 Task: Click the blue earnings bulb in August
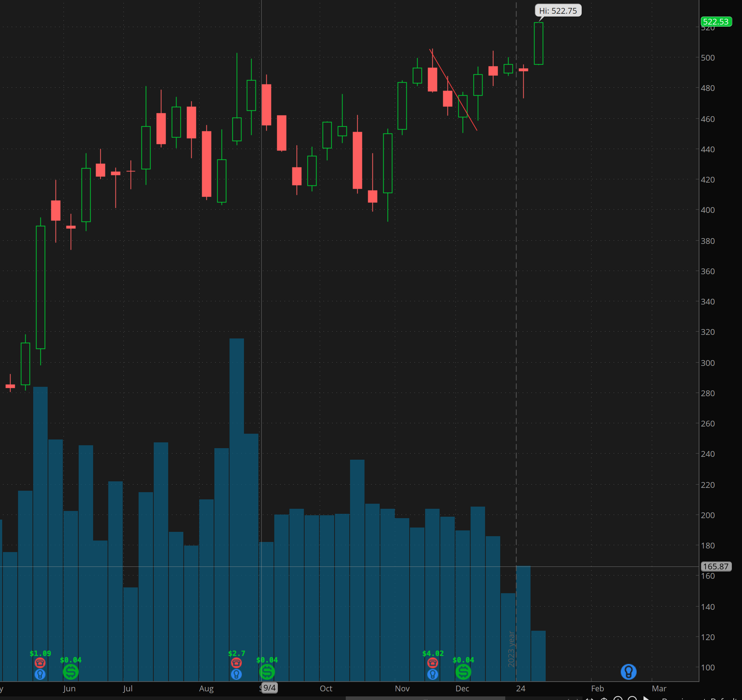point(236,674)
